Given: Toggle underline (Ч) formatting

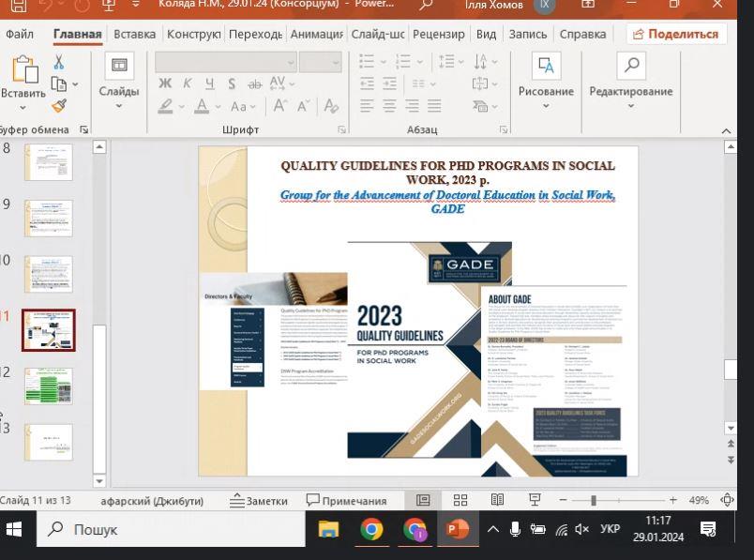Looking at the screenshot, I should 210,83.
